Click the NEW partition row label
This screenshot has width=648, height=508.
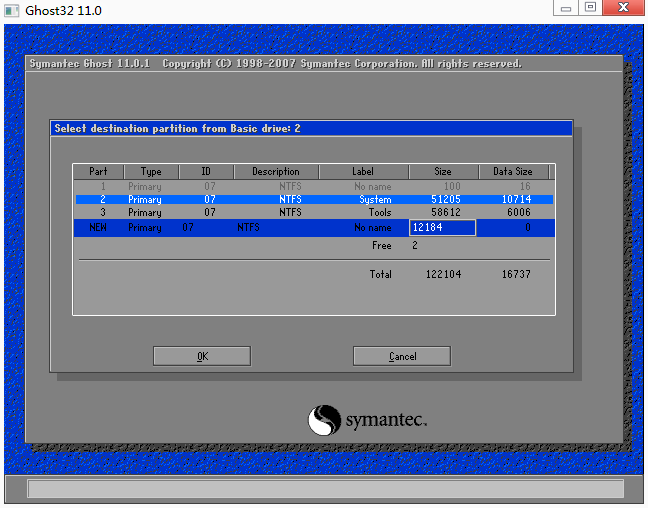(x=98, y=227)
